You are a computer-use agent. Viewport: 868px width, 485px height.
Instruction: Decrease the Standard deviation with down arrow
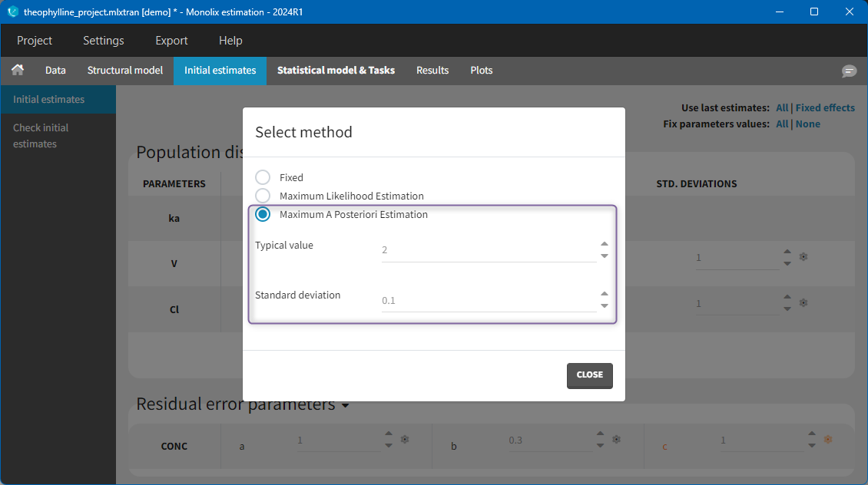pos(605,305)
